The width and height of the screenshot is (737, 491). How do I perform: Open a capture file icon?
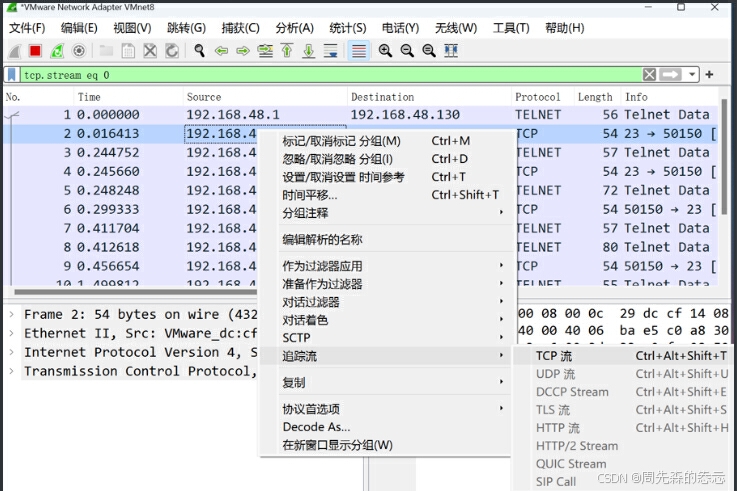[106, 51]
